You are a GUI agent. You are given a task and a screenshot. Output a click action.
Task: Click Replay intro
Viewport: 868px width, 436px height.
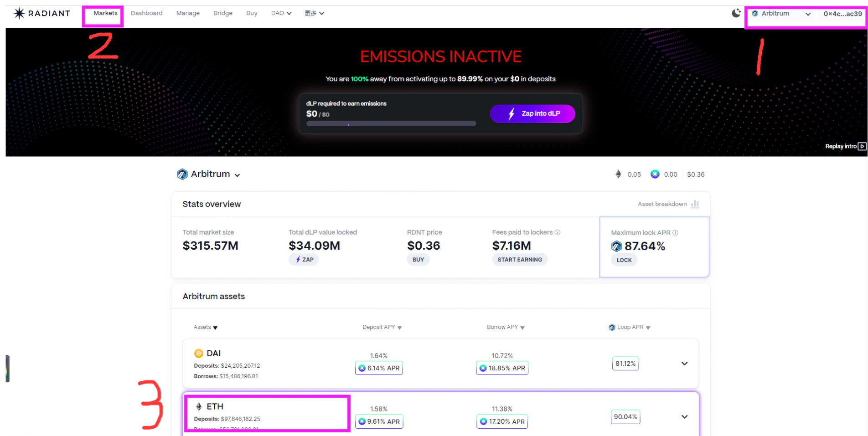(x=841, y=146)
